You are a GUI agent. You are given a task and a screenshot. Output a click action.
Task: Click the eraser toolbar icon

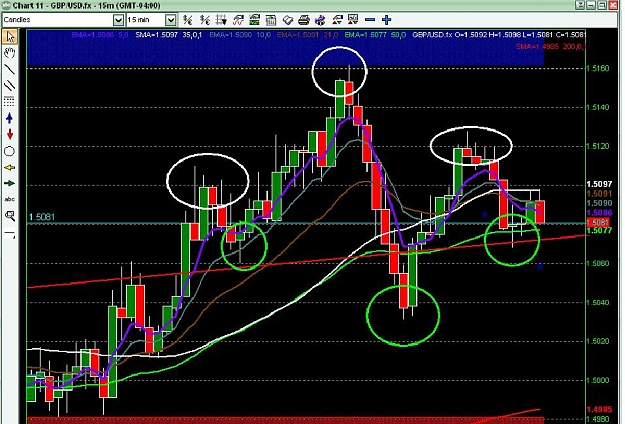(x=287, y=20)
